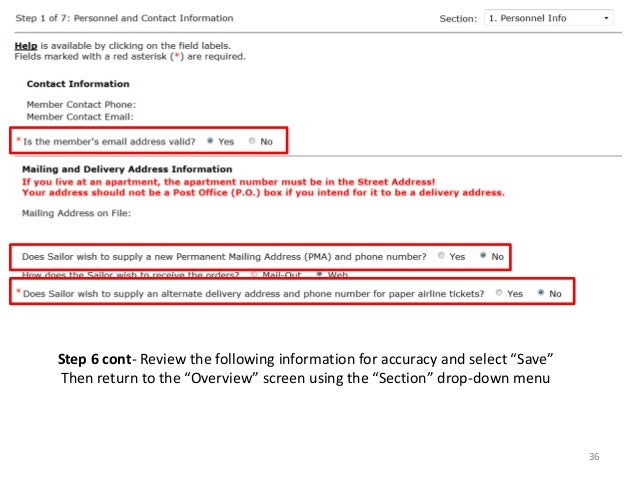
Task: Pick No for alternate delivery address question
Action: [x=541, y=293]
